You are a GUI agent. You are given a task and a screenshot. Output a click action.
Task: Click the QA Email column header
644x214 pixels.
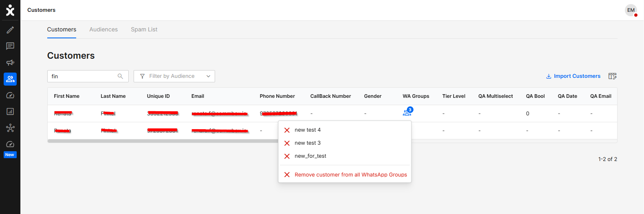coord(601,96)
